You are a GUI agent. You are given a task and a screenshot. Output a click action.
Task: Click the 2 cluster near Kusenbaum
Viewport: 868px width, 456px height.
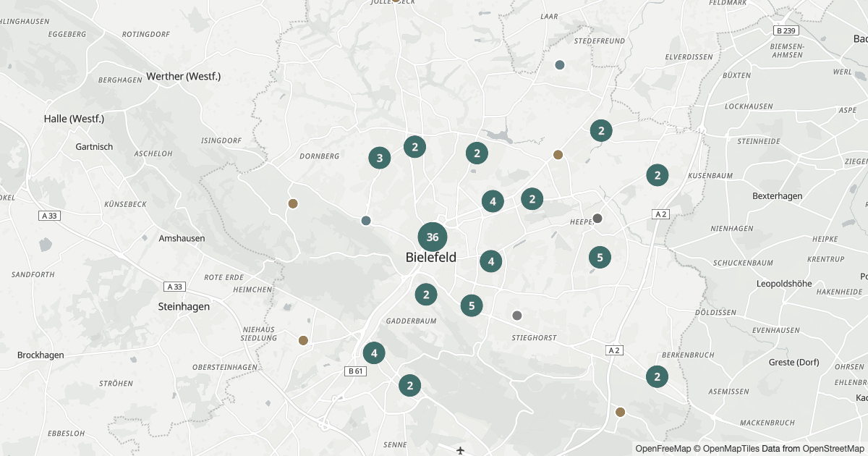[657, 175]
